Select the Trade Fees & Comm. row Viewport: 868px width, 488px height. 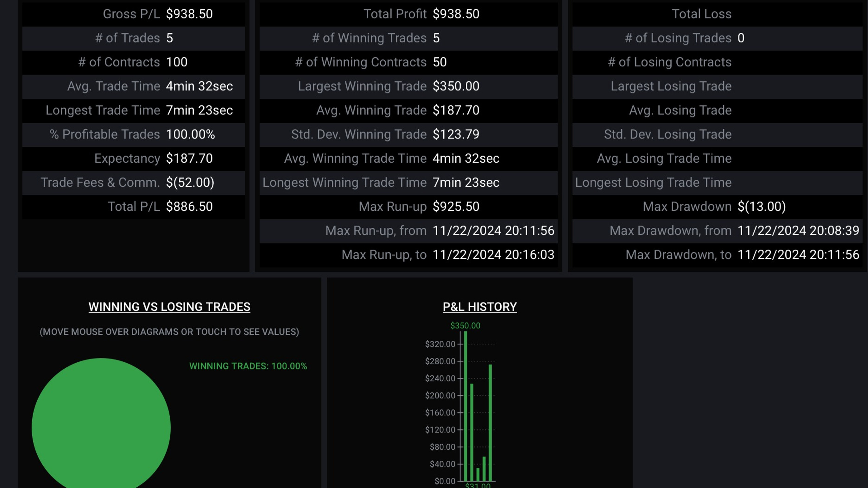(133, 183)
